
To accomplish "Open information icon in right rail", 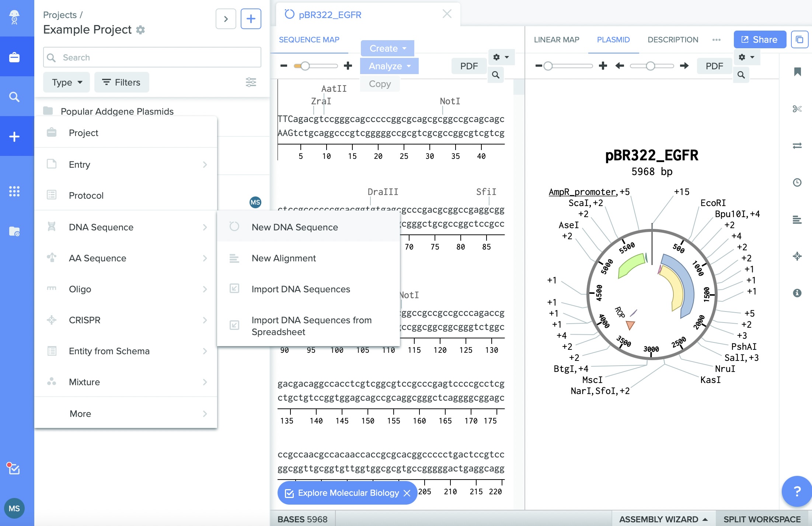I will [797, 293].
